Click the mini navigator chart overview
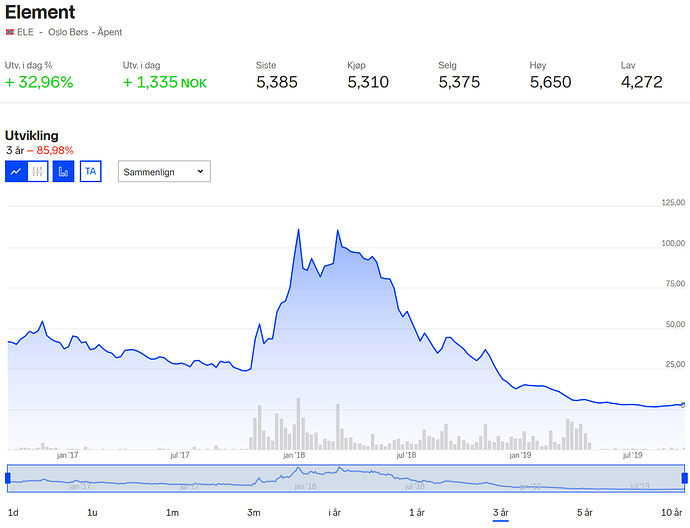Viewport: 690px width, 528px height. 346,478
